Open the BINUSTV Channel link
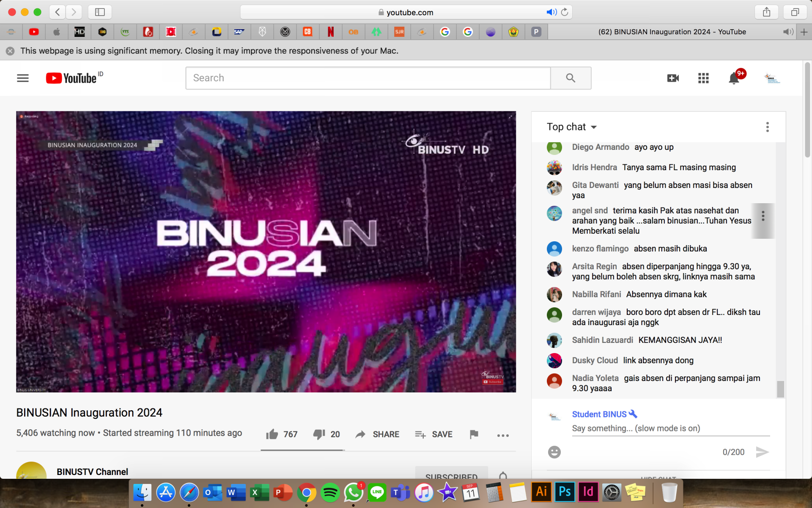The height and width of the screenshot is (508, 812). click(x=92, y=472)
